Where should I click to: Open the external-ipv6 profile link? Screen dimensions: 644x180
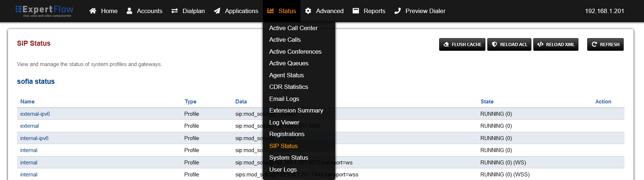(35, 114)
